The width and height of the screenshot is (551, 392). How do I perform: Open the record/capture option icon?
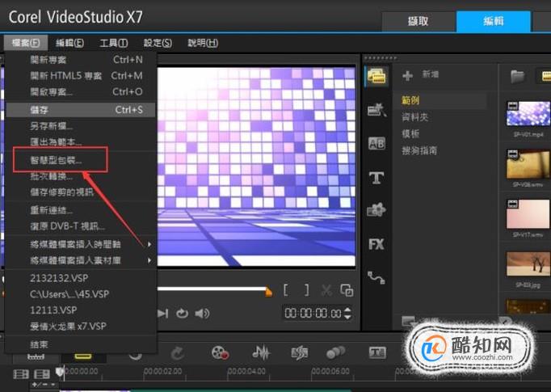click(x=221, y=352)
